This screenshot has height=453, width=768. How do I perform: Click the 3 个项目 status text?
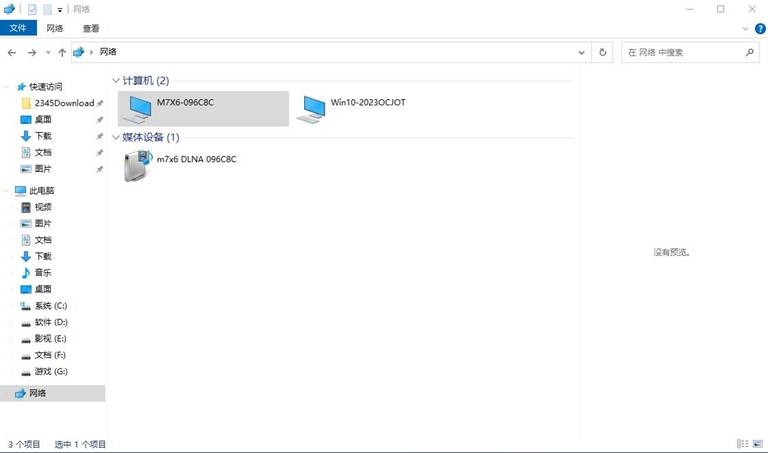[24, 444]
